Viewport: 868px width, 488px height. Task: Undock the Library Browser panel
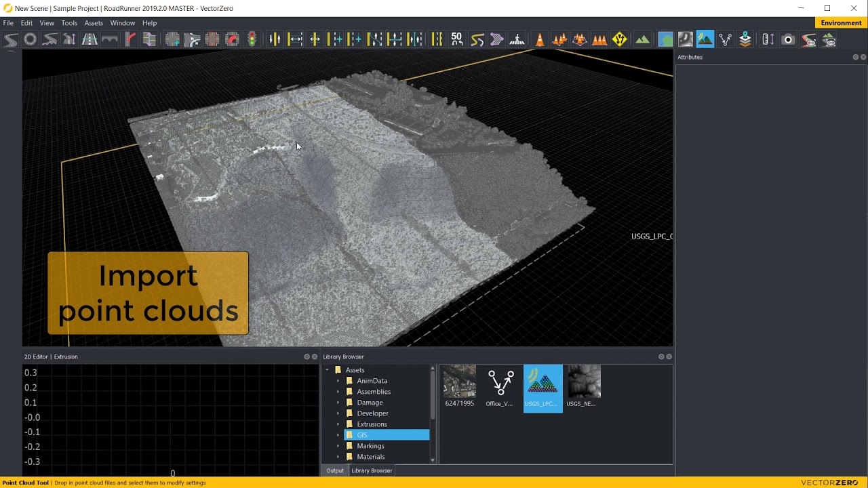tap(661, 357)
